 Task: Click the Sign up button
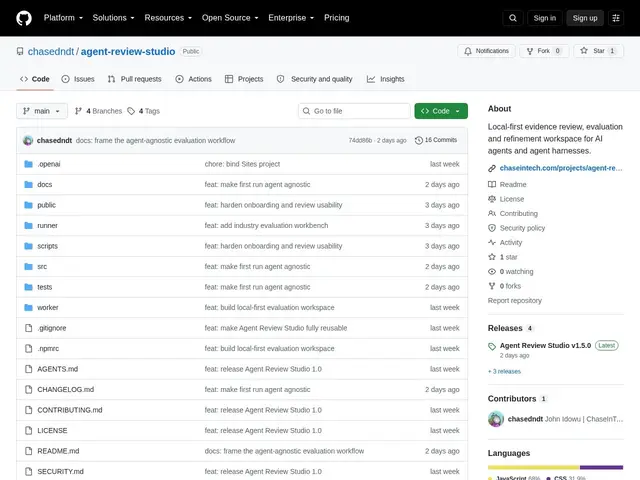(585, 18)
